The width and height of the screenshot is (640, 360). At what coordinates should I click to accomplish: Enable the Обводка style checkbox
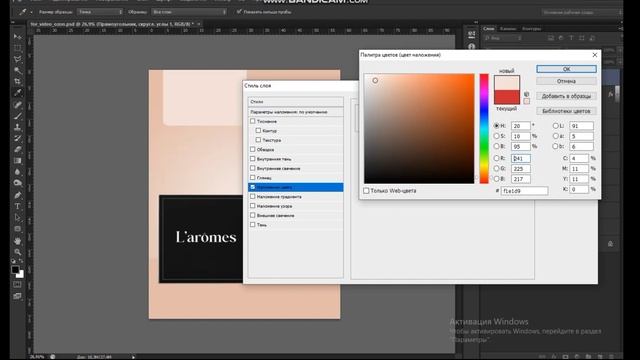pyautogui.click(x=253, y=149)
